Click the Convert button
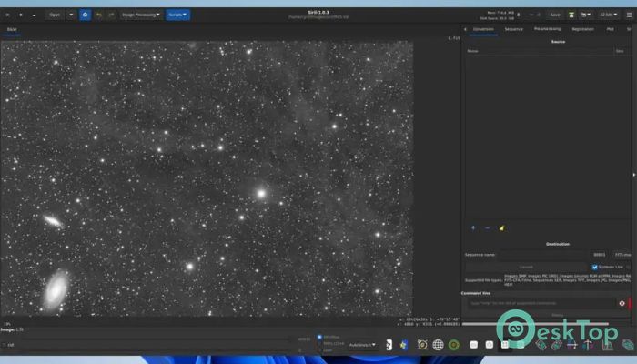Image resolution: width=637 pixels, height=364 pixels. coord(526,267)
